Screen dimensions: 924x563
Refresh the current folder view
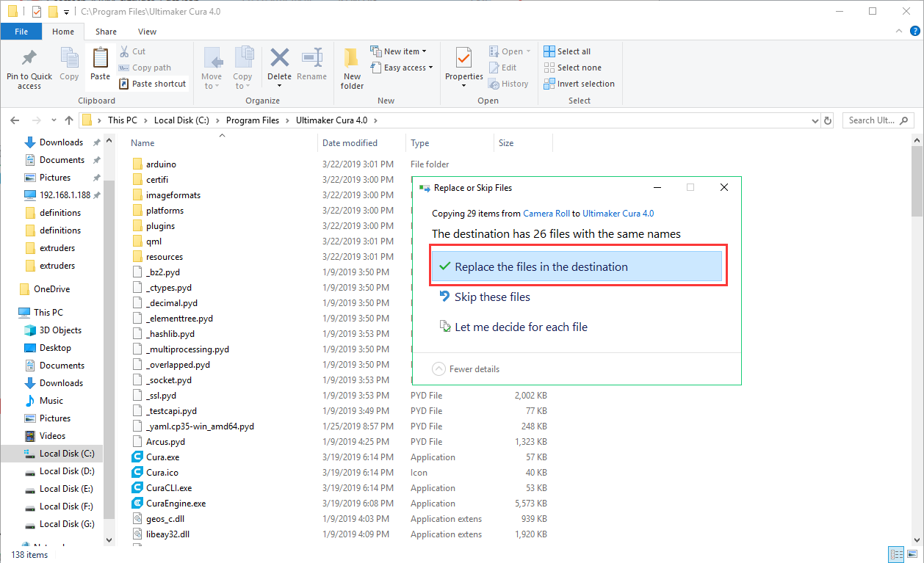pos(828,120)
